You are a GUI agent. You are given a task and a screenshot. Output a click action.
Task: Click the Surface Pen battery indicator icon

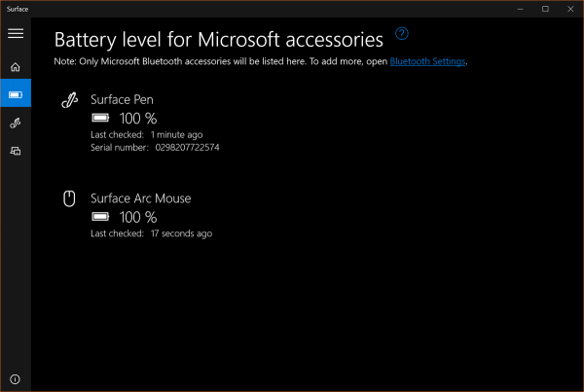click(100, 119)
